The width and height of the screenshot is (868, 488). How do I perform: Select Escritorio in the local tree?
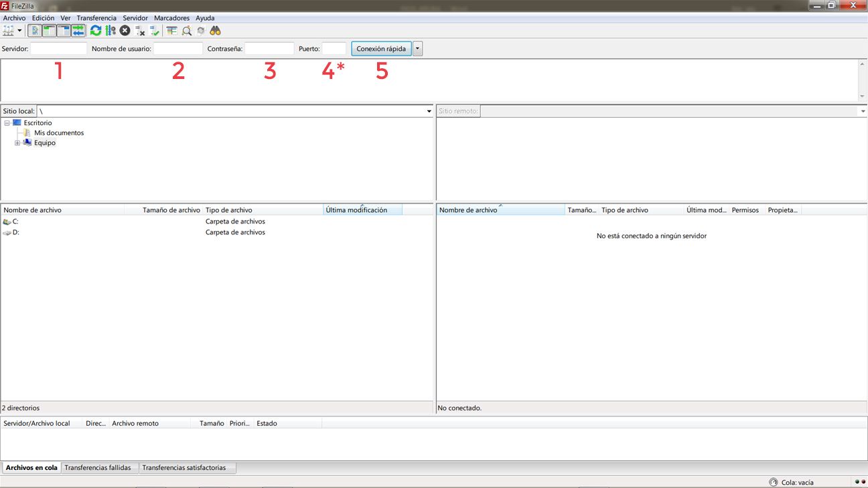(x=38, y=123)
